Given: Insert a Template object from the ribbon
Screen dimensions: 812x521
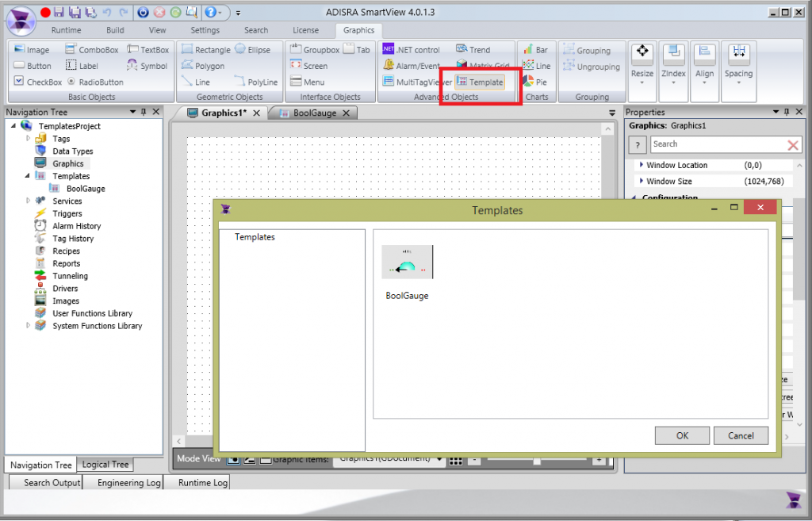Looking at the screenshot, I should (x=480, y=82).
